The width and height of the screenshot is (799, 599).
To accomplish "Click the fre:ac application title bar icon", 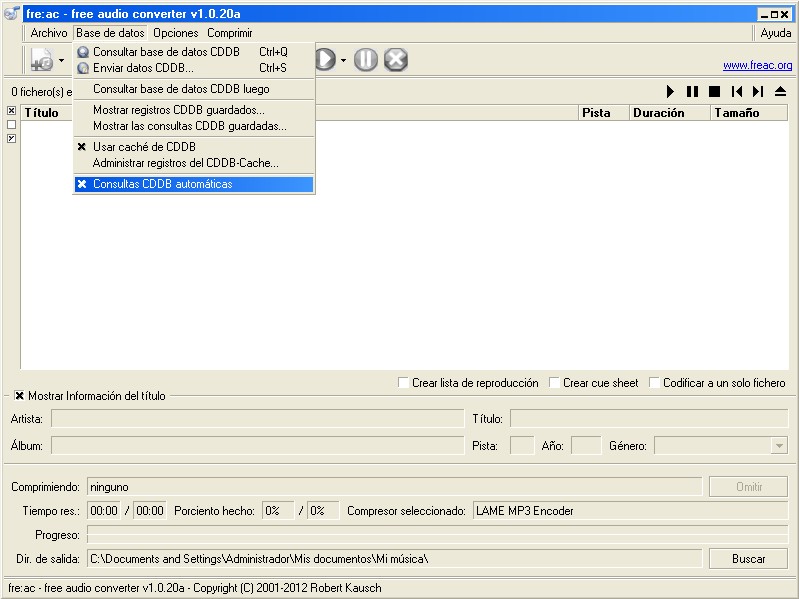I will pyautogui.click(x=12, y=14).
